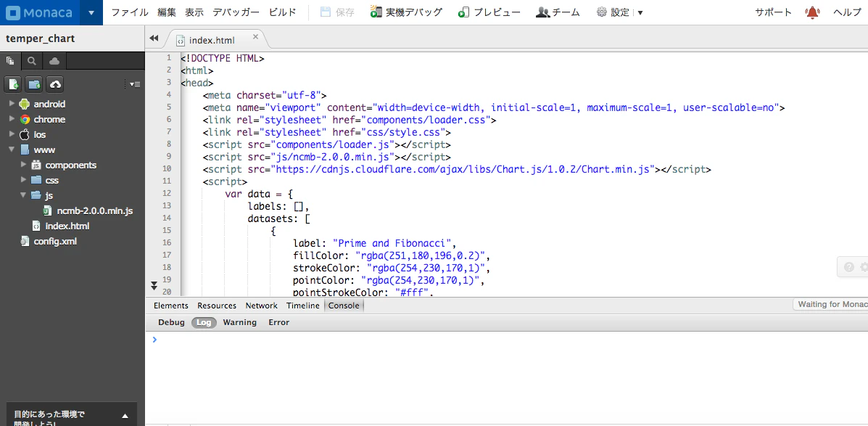This screenshot has width=868, height=426.
Task: Expand the chrome folder
Action: point(12,119)
